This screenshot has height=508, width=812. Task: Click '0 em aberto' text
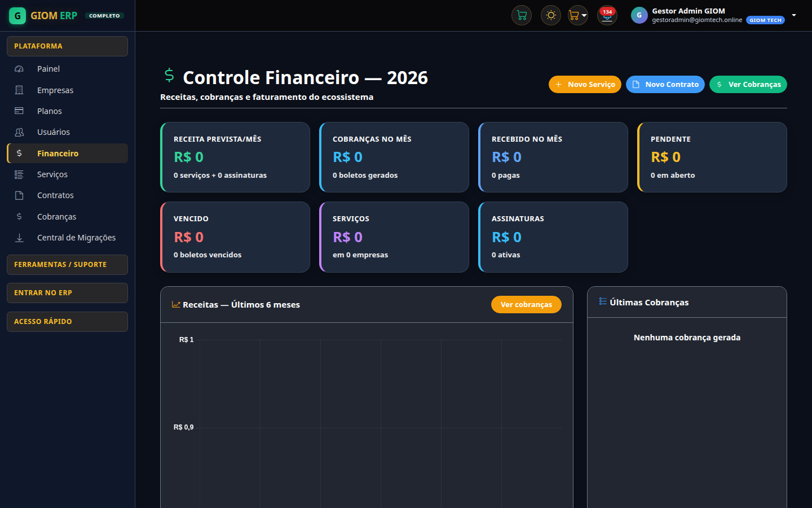point(673,176)
